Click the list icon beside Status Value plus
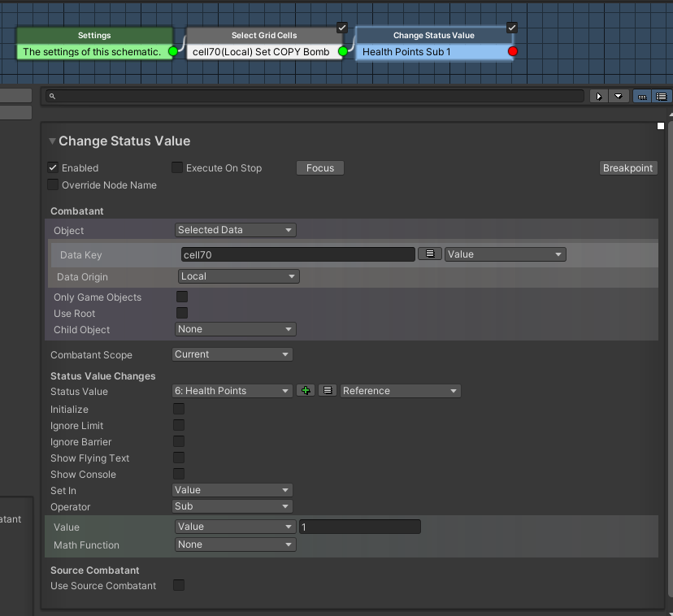The image size is (673, 616). pyautogui.click(x=328, y=391)
